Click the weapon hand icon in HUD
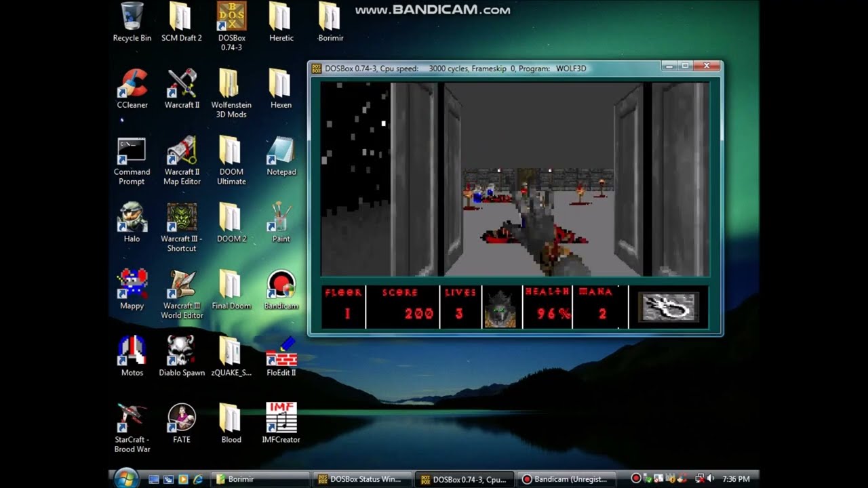The height and width of the screenshot is (488, 868). (x=668, y=307)
